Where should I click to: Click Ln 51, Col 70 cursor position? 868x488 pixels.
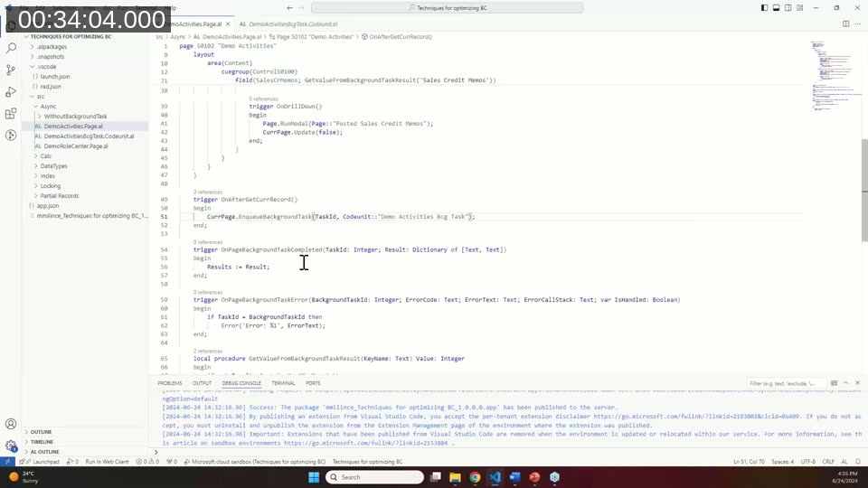[x=749, y=462]
